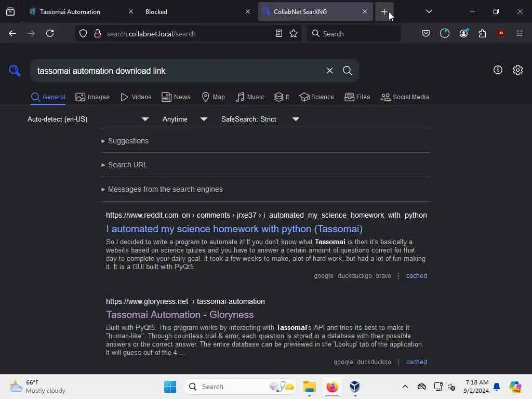Image resolution: width=532 pixels, height=399 pixels.
Task: Switch to the News category
Action: 176,97
